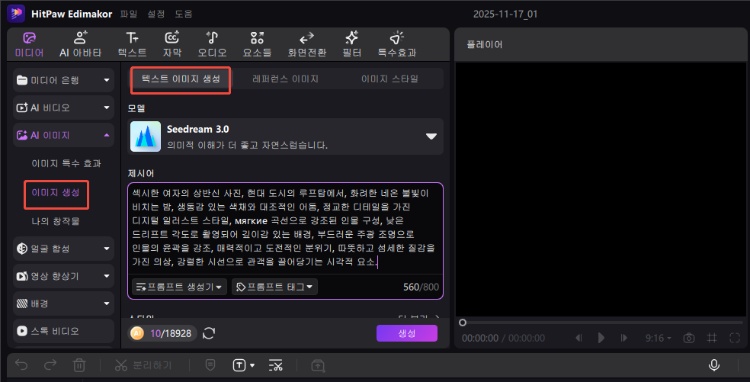Click the auto-cut icon in timeline toolbar
The height and width of the screenshot is (382, 750).
(x=276, y=366)
